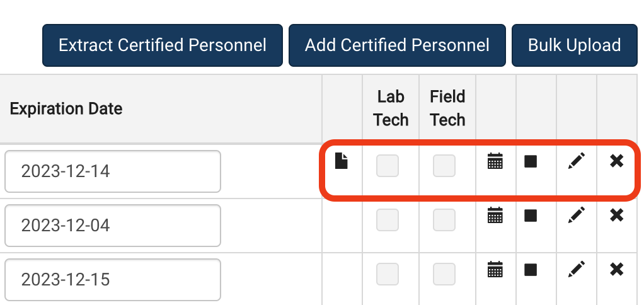Toggle Field Tech checkbox for 2023-12-04 row
644x305 pixels.
pos(444,220)
